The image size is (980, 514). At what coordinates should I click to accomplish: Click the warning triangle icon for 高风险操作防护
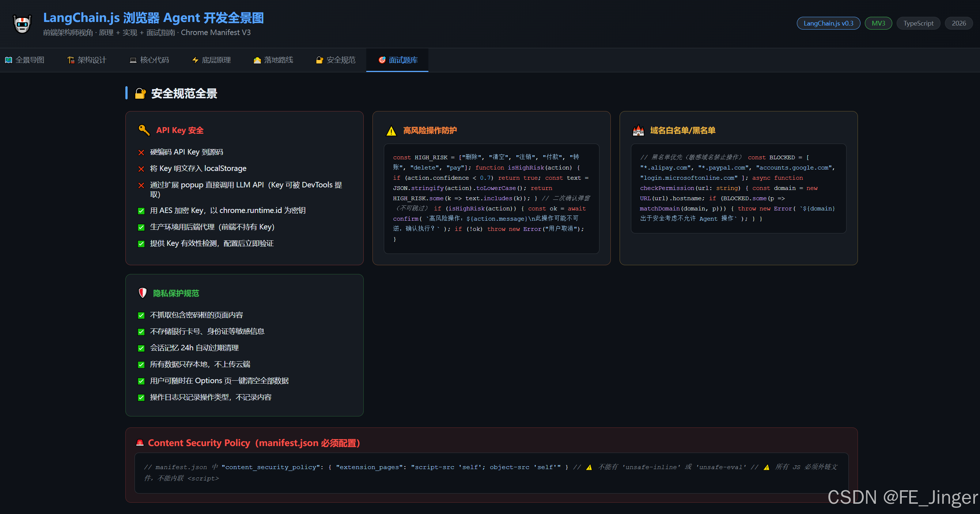(391, 131)
